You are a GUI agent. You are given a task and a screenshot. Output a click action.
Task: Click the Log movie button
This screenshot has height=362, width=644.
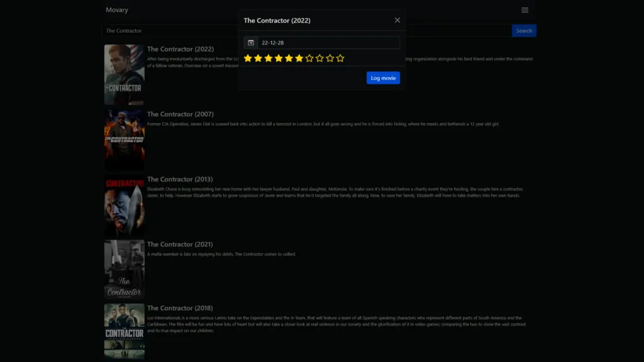click(x=383, y=78)
